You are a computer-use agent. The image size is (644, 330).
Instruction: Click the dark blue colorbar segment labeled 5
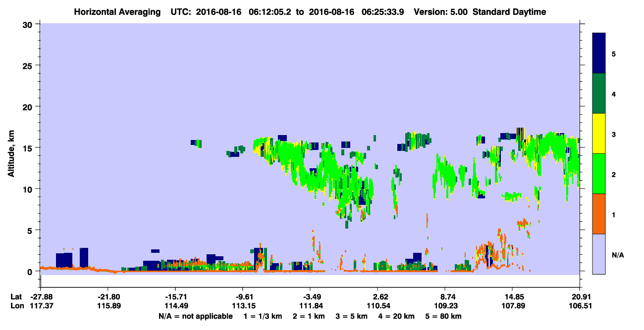(x=599, y=53)
